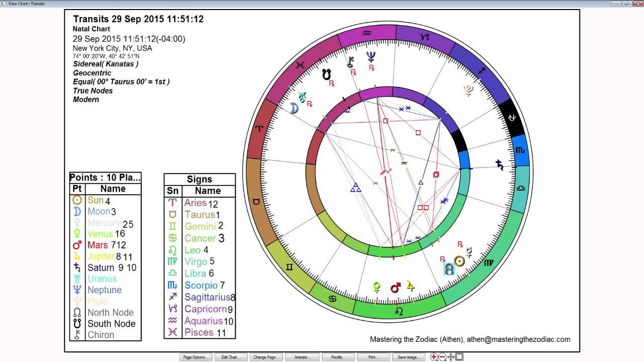Select 'North Node' in the Points table
The height and width of the screenshot is (362, 644).
point(111,313)
